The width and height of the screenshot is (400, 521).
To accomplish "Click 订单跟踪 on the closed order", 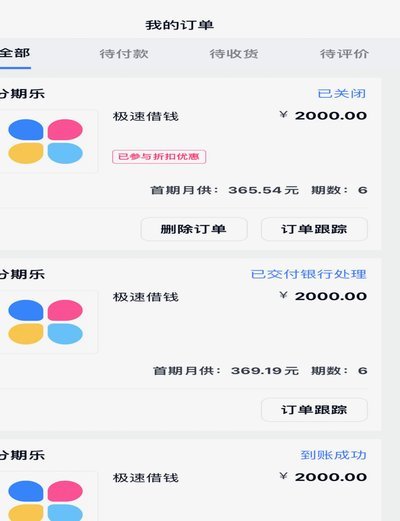I will coord(314,229).
